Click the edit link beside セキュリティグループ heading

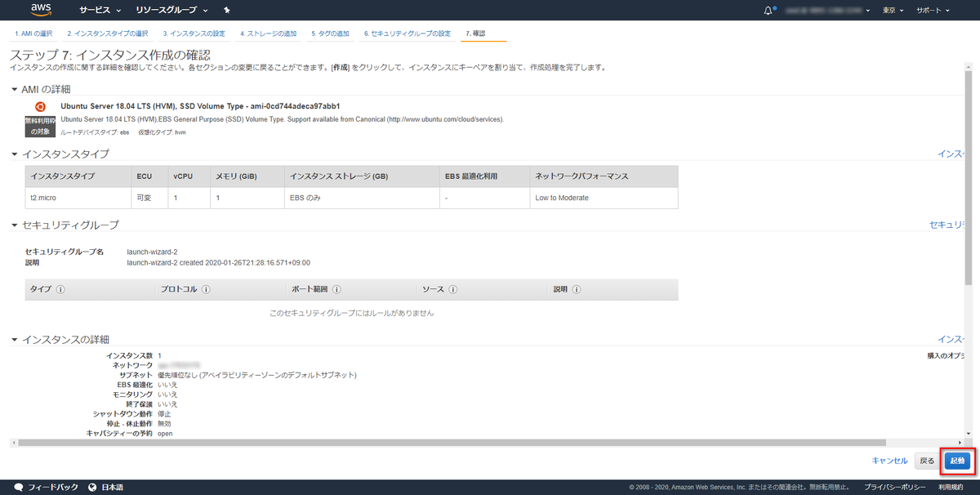click(948, 225)
